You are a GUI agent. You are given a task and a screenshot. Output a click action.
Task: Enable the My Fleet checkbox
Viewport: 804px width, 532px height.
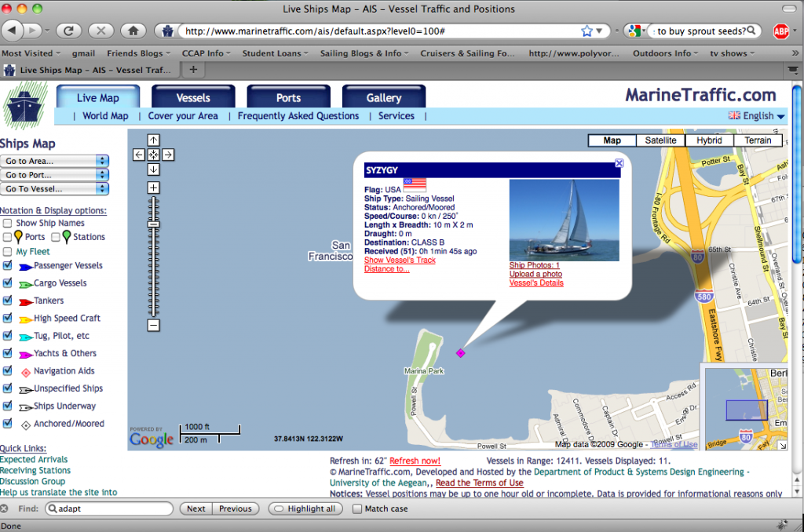click(x=8, y=252)
